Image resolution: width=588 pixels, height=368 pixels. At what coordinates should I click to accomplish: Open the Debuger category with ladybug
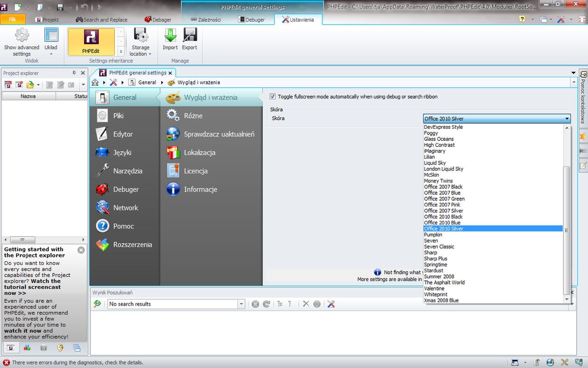(124, 189)
